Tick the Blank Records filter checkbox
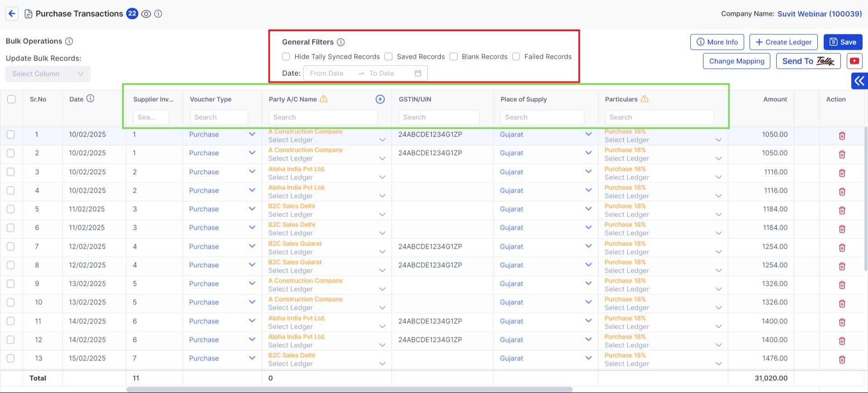This screenshot has width=868, height=393. pyautogui.click(x=453, y=57)
